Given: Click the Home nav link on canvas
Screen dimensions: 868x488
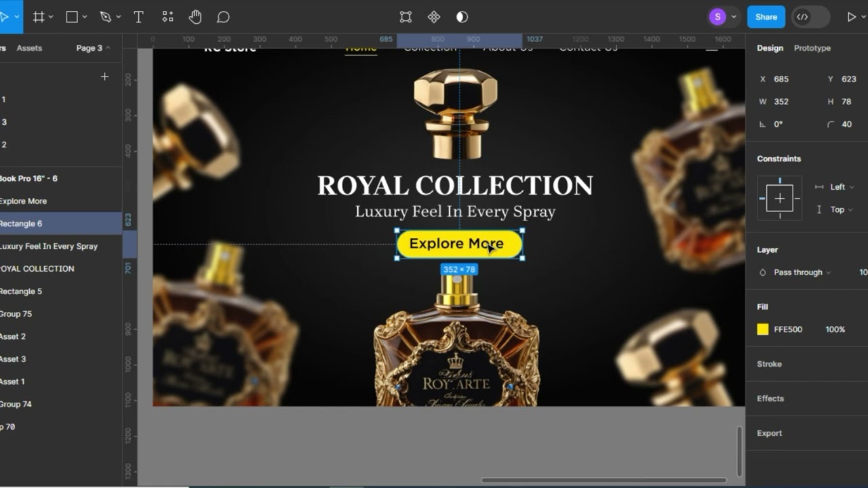Looking at the screenshot, I should [x=361, y=49].
